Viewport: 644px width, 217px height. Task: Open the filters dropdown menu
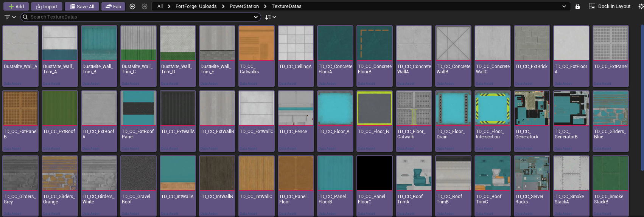click(10, 17)
